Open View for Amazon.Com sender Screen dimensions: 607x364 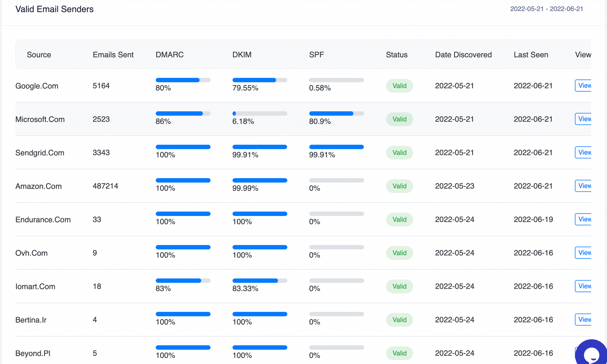coord(584,186)
